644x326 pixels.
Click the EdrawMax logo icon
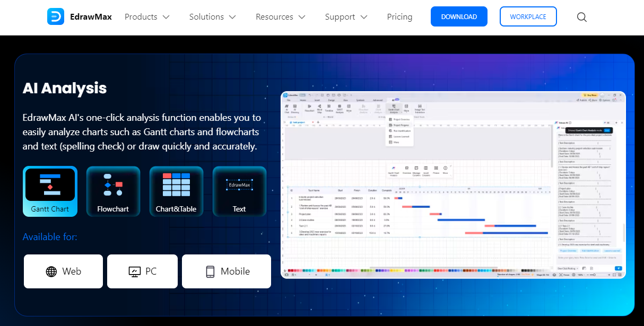click(x=56, y=16)
